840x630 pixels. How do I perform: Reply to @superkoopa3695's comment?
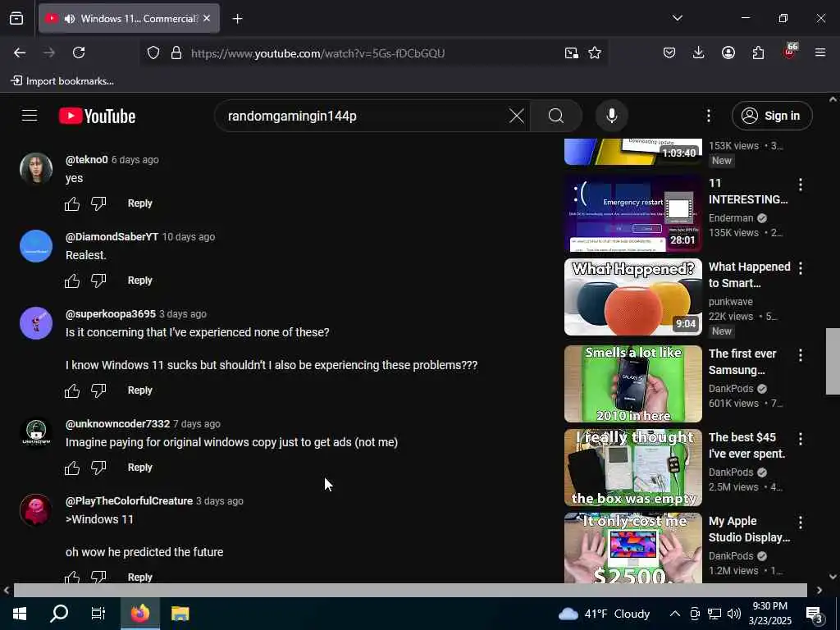[x=139, y=390]
